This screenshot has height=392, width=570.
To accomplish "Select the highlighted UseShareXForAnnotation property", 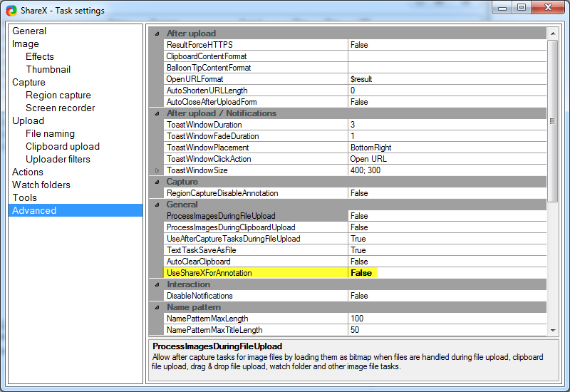I will coord(256,273).
